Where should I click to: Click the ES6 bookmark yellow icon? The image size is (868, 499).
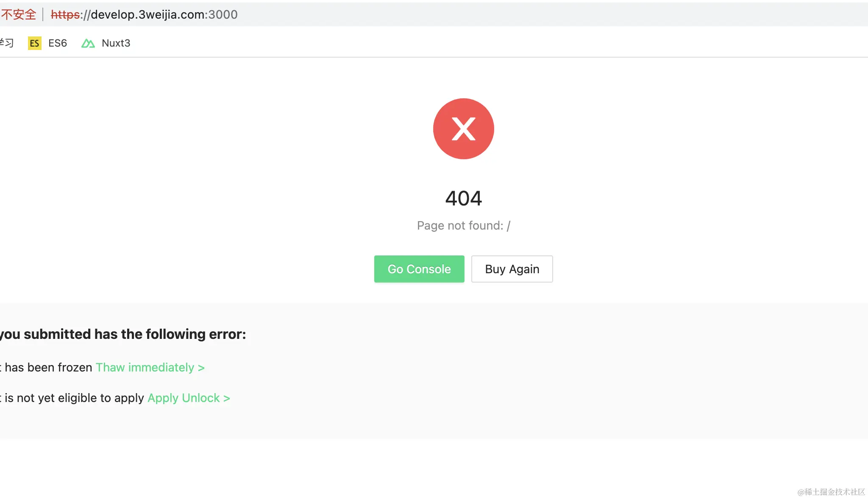34,43
